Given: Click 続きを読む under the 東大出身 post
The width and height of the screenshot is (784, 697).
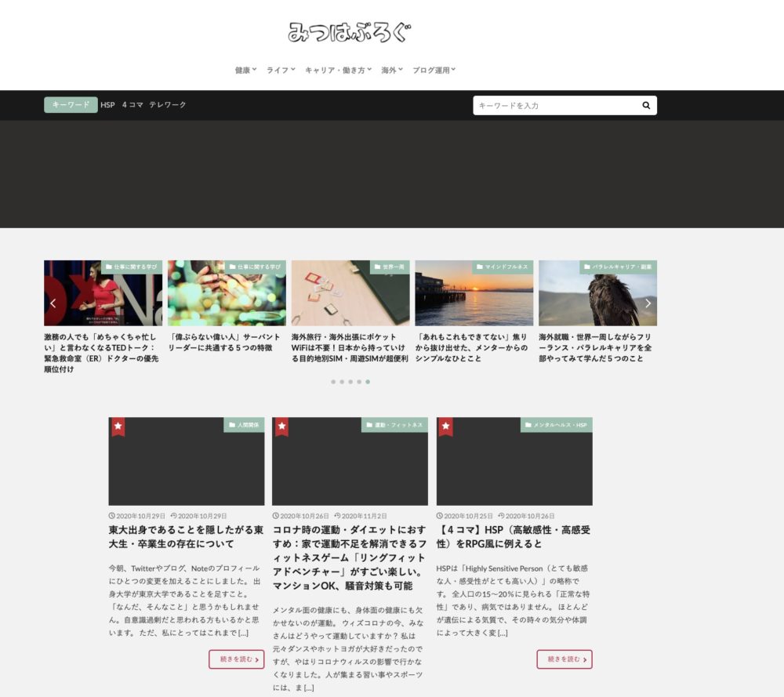Looking at the screenshot, I should [x=236, y=659].
